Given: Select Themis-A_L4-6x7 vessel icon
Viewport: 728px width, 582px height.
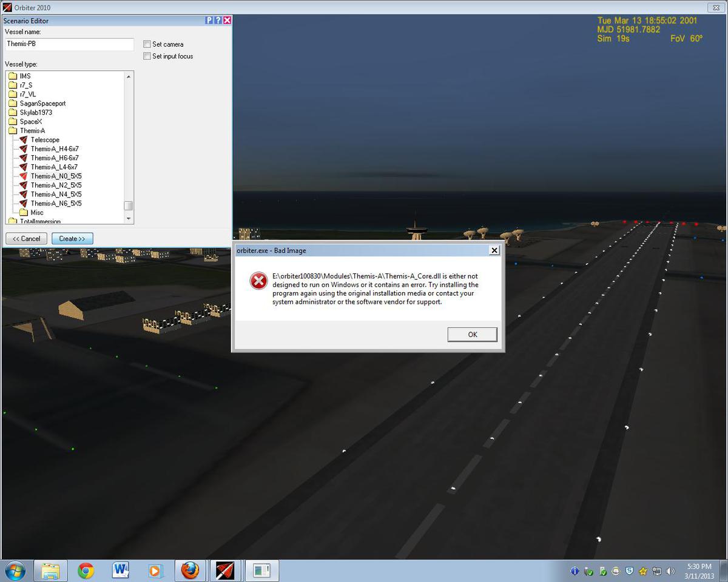Looking at the screenshot, I should pos(24,167).
